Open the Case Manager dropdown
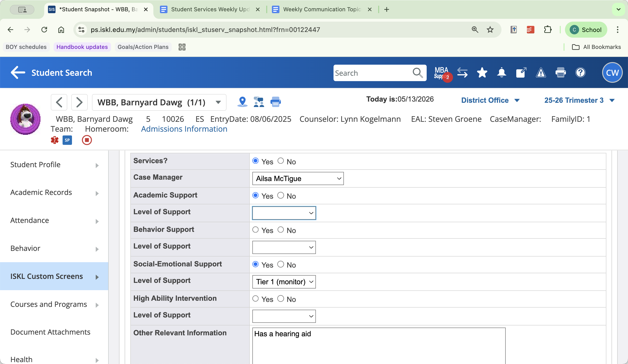Image resolution: width=628 pixels, height=364 pixels. tap(298, 178)
